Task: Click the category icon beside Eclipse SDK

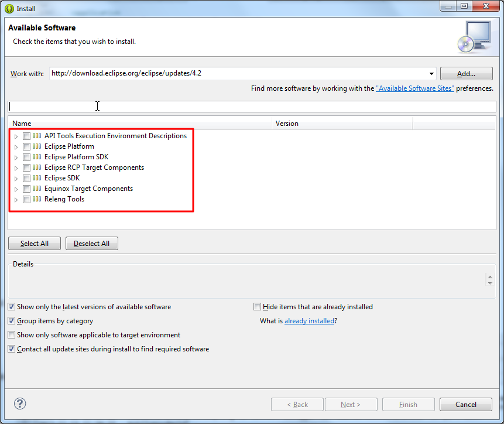Action: 37,178
